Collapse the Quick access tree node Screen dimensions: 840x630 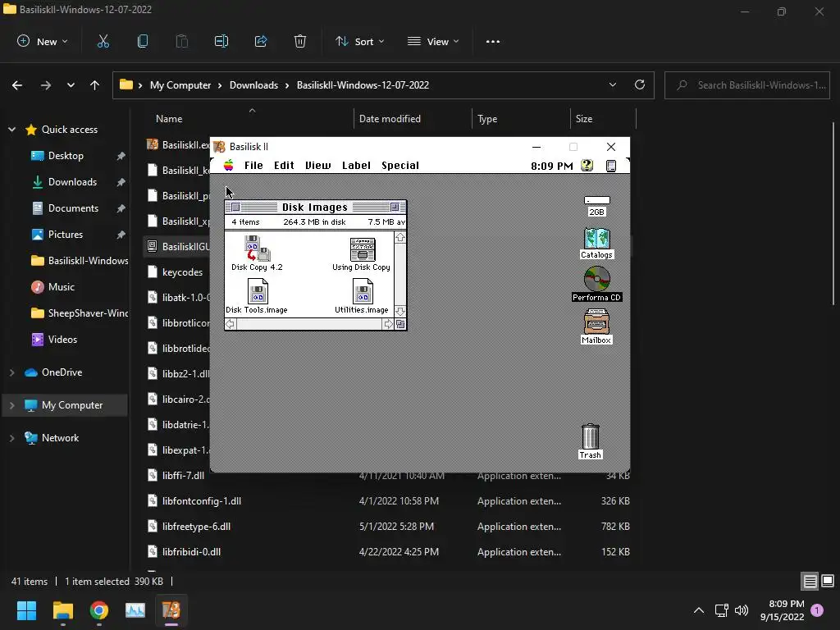[11, 130]
